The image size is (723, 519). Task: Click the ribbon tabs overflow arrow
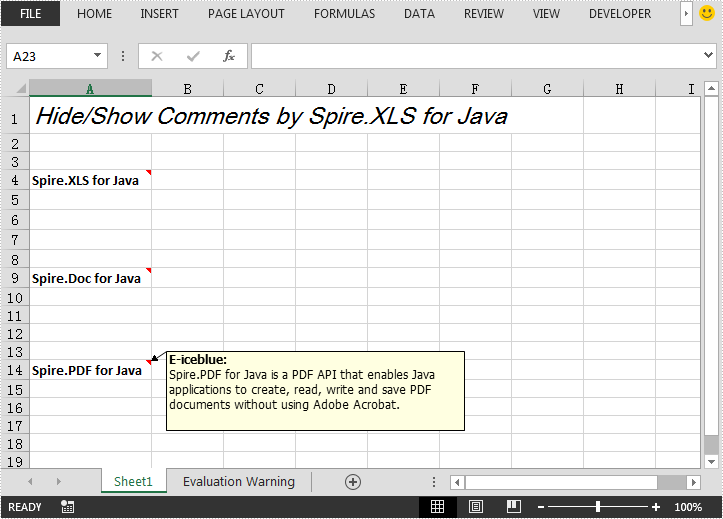[x=686, y=13]
